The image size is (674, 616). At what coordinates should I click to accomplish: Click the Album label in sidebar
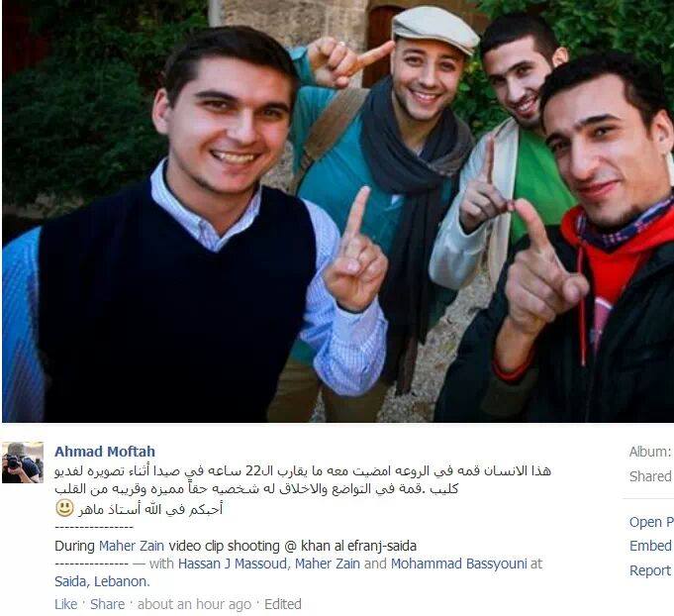[650, 452]
